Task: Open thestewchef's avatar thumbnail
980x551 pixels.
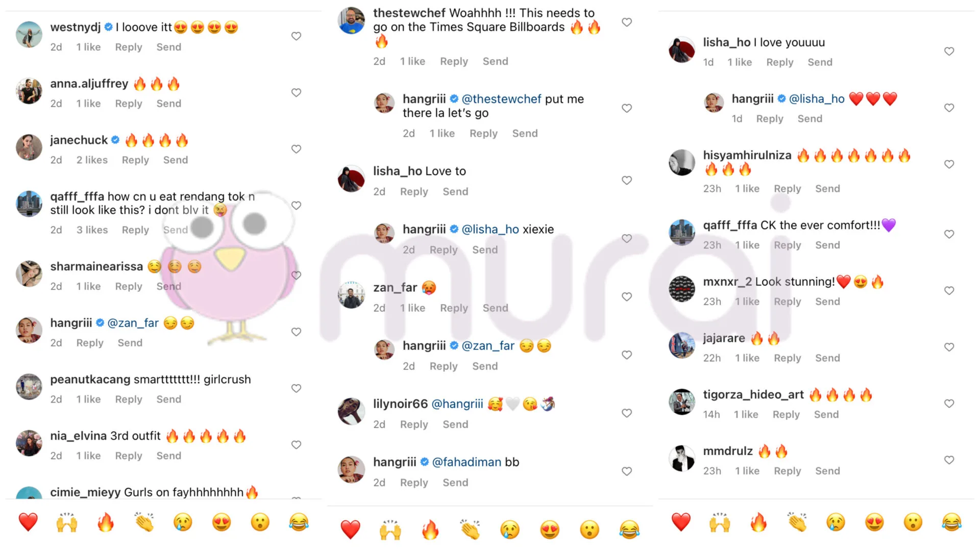Action: (351, 20)
